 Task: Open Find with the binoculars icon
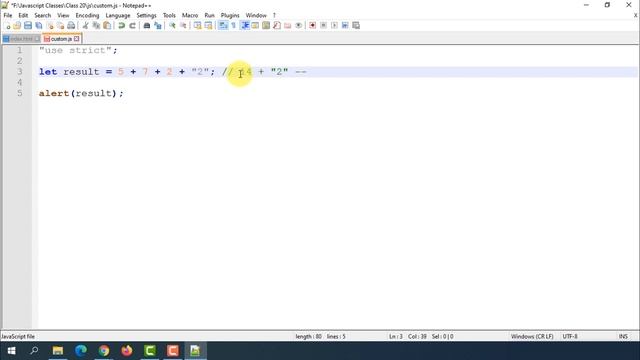147,26
